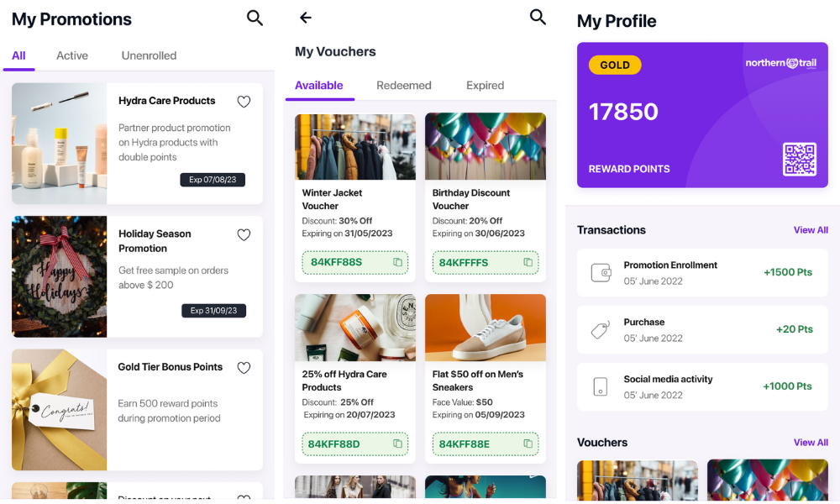Open the Redeemed vouchers tab
Viewport: 840px width, 504px height.
click(x=403, y=85)
